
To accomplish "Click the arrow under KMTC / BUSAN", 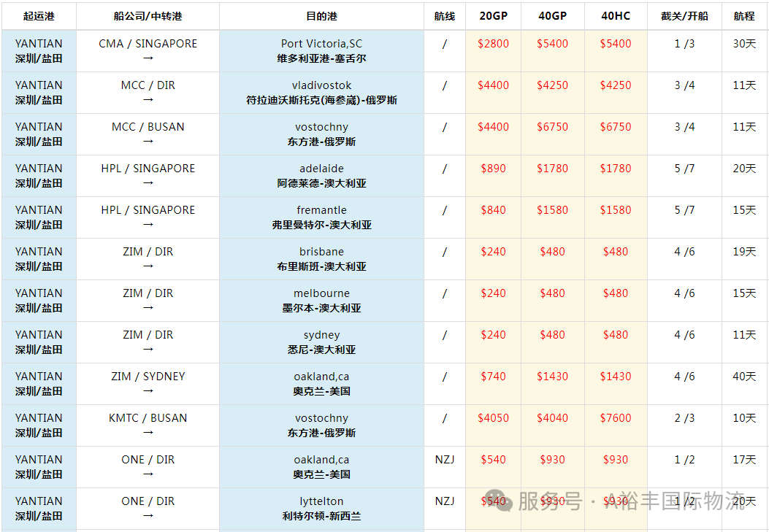I will point(148,433).
